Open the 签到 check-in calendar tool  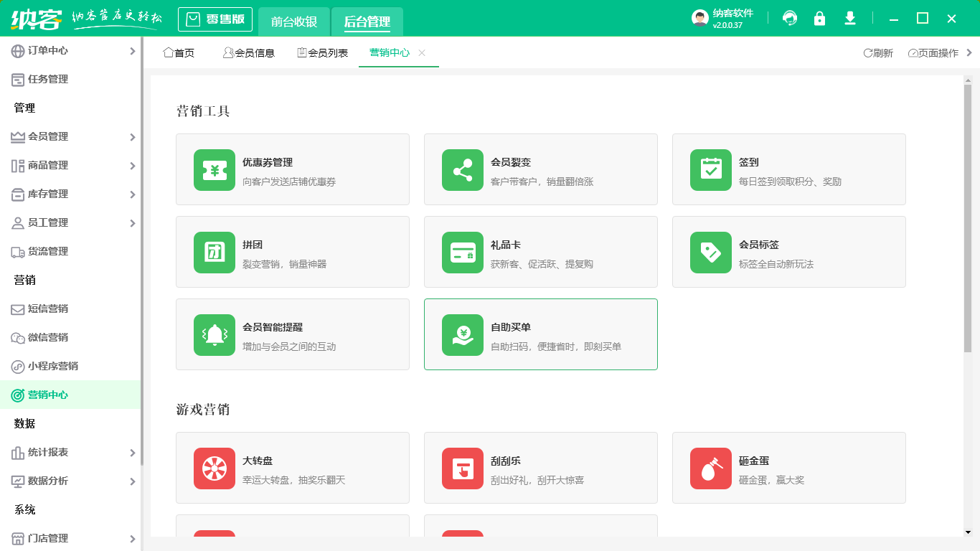788,169
